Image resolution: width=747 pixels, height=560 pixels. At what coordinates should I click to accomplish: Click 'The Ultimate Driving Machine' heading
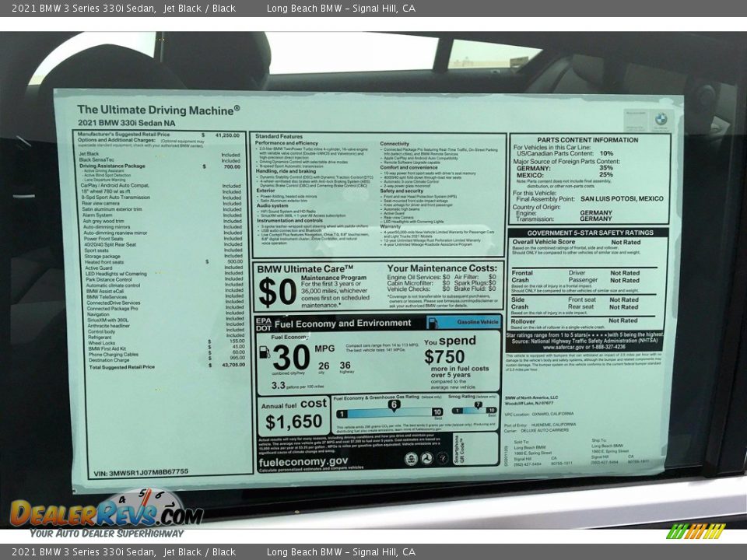pos(159,110)
